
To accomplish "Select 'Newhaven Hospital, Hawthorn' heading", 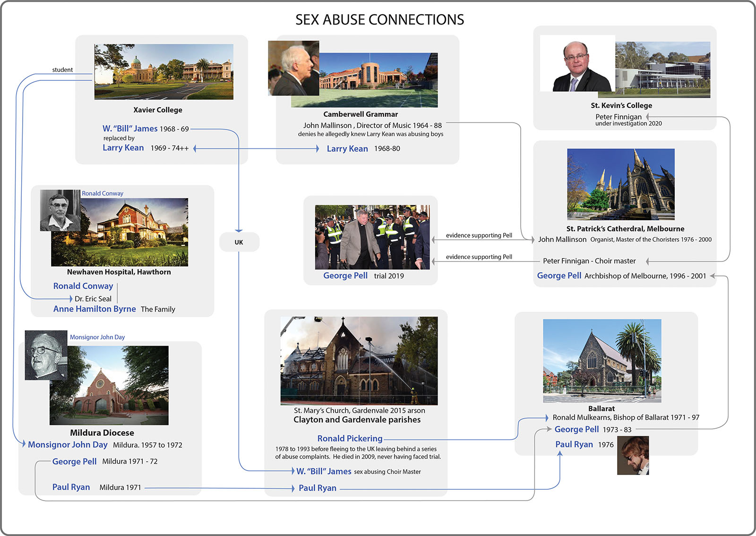I will tap(119, 272).
